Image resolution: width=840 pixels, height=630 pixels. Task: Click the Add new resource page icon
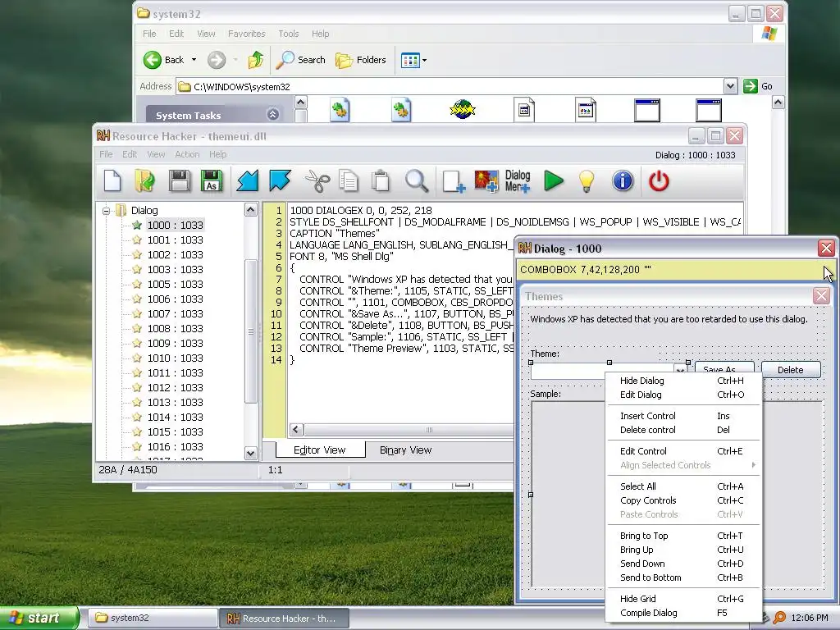454,181
